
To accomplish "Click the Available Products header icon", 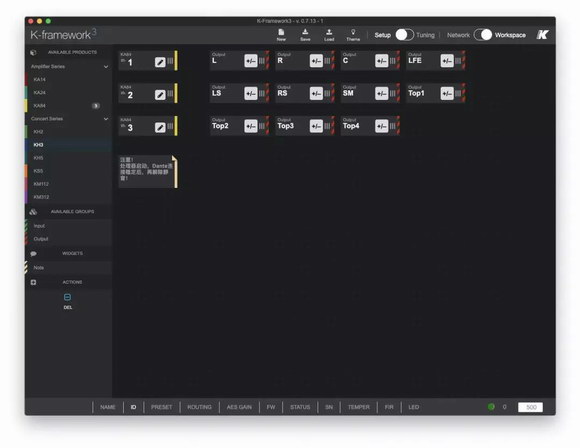I will click(33, 53).
